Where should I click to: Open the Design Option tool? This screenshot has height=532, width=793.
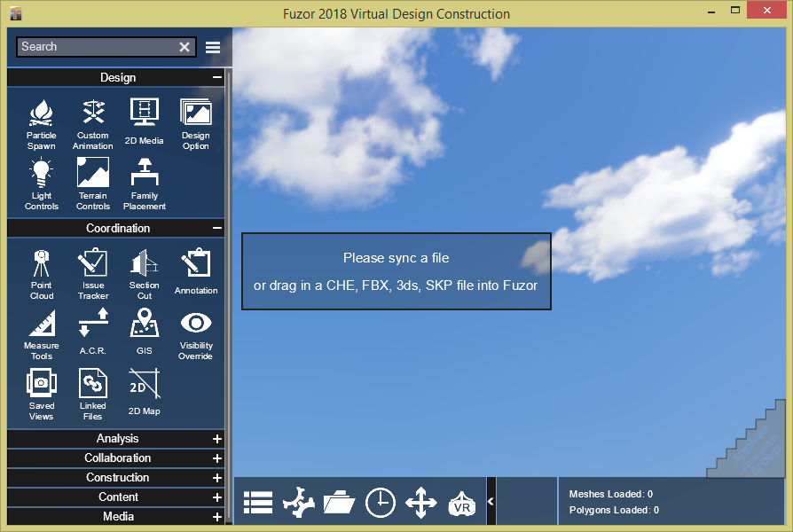196,124
